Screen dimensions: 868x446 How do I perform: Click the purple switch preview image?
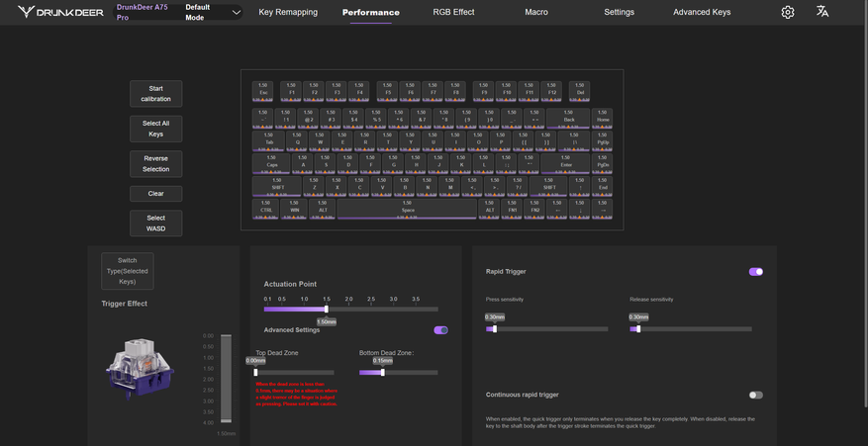tap(139, 367)
